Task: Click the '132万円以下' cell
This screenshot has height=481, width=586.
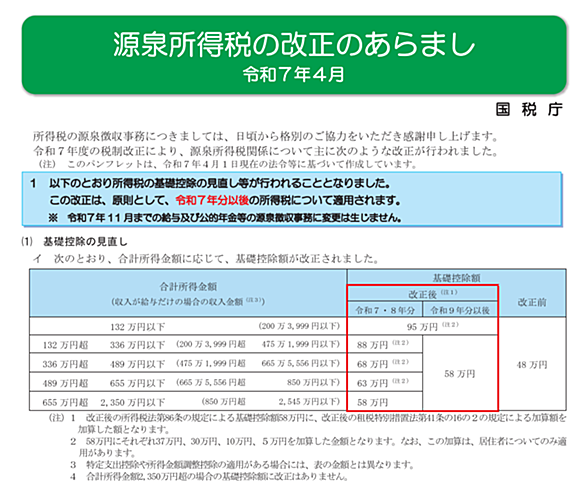Action: 138,327
